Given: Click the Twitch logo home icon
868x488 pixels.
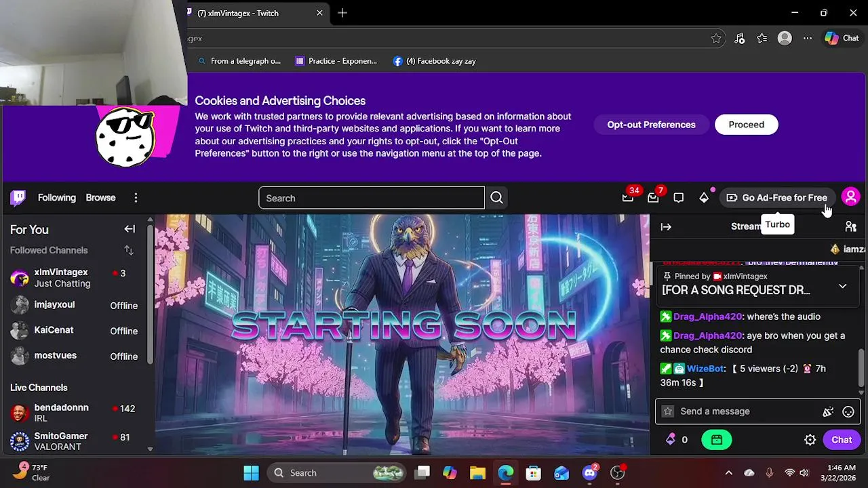Looking at the screenshot, I should (18, 198).
